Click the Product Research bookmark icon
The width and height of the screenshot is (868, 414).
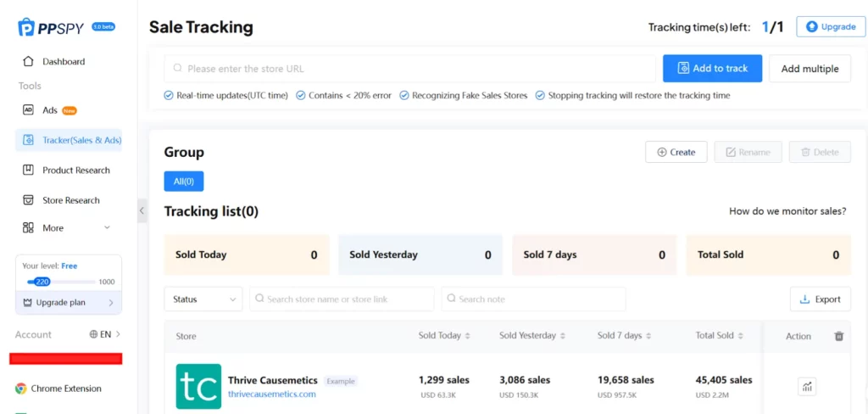pos(28,171)
